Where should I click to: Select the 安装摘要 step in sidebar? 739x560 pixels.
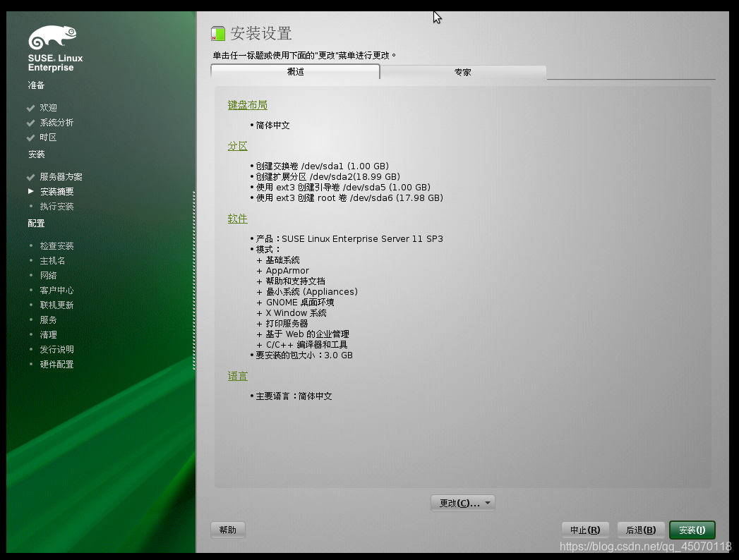click(x=56, y=191)
